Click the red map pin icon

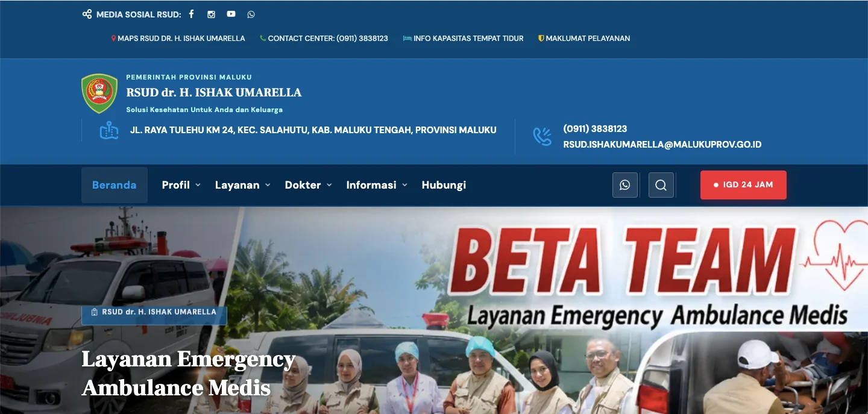click(x=113, y=38)
